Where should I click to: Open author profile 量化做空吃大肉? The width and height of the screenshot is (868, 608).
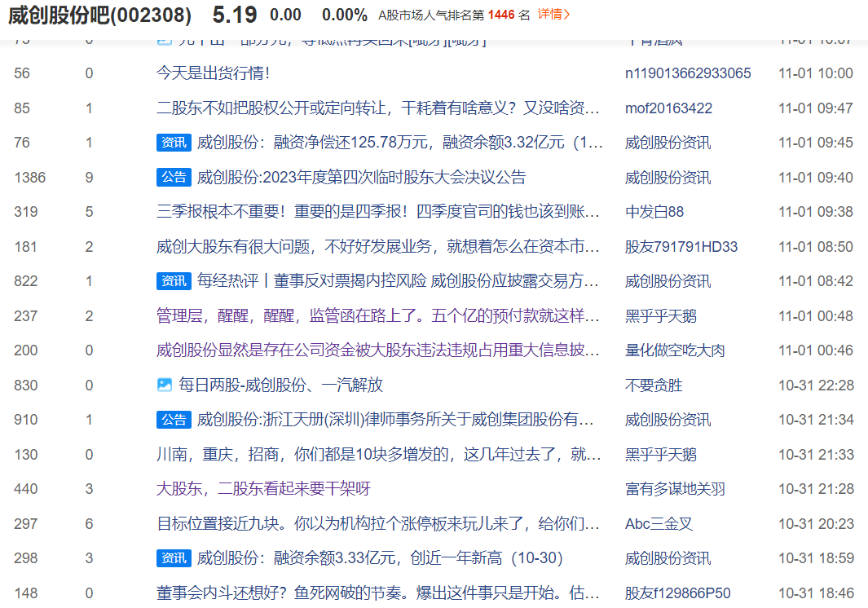[x=676, y=350]
